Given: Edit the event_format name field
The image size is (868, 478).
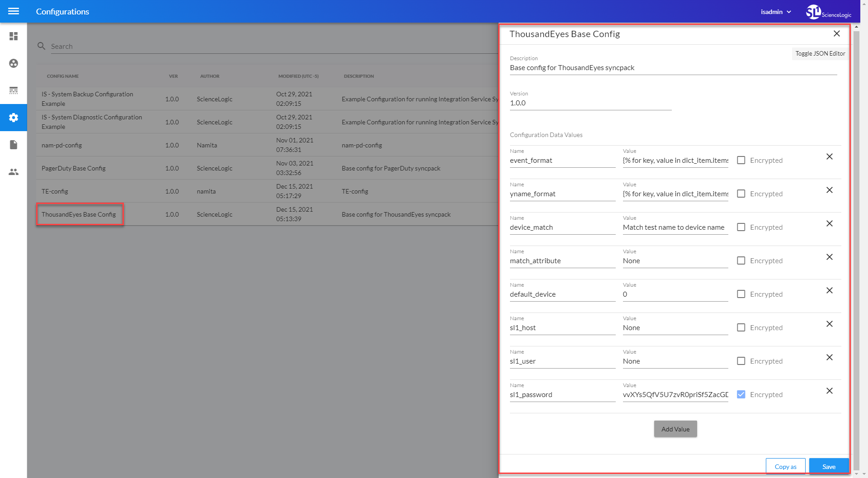Looking at the screenshot, I should click(562, 161).
